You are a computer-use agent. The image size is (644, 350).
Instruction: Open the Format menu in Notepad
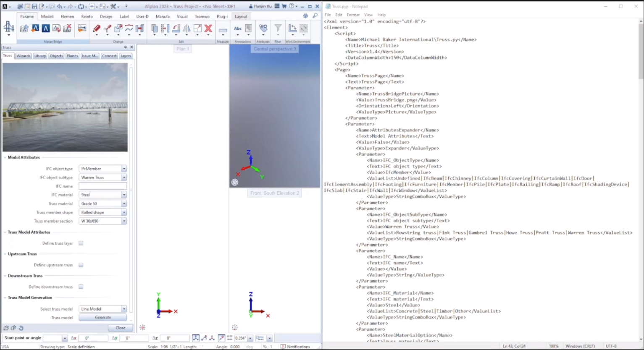tap(353, 15)
